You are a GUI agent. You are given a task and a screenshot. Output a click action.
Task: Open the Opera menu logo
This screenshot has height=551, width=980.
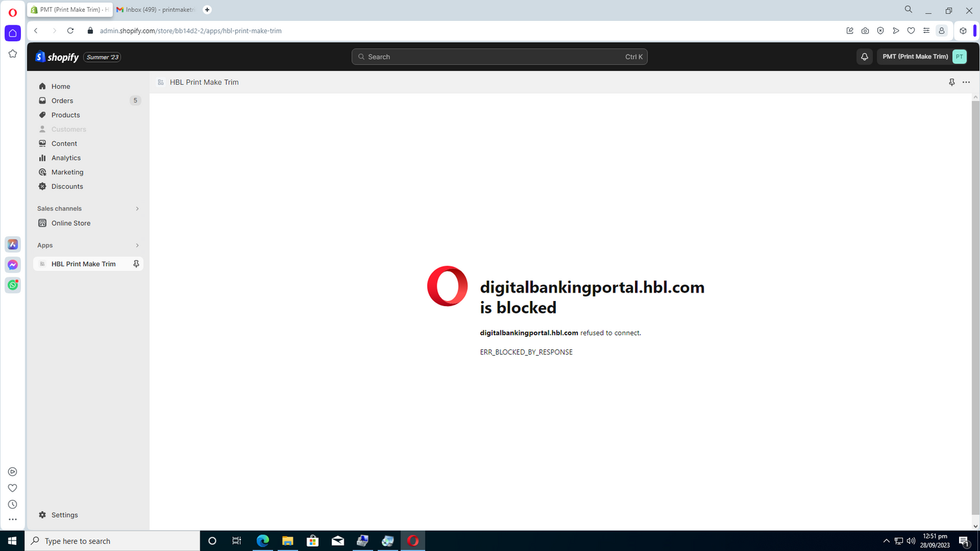[x=12, y=12]
